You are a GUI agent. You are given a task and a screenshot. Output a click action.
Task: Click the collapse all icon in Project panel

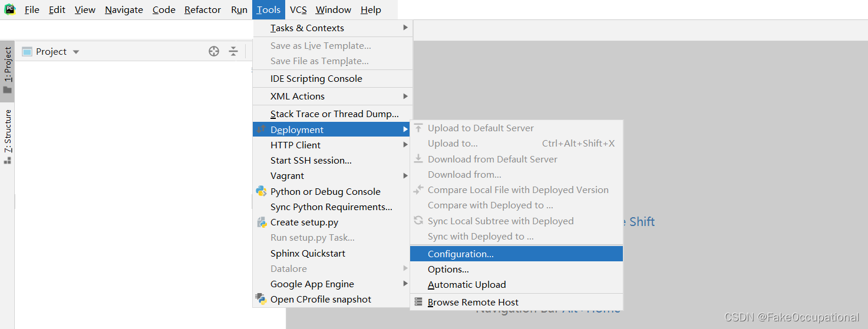point(233,51)
